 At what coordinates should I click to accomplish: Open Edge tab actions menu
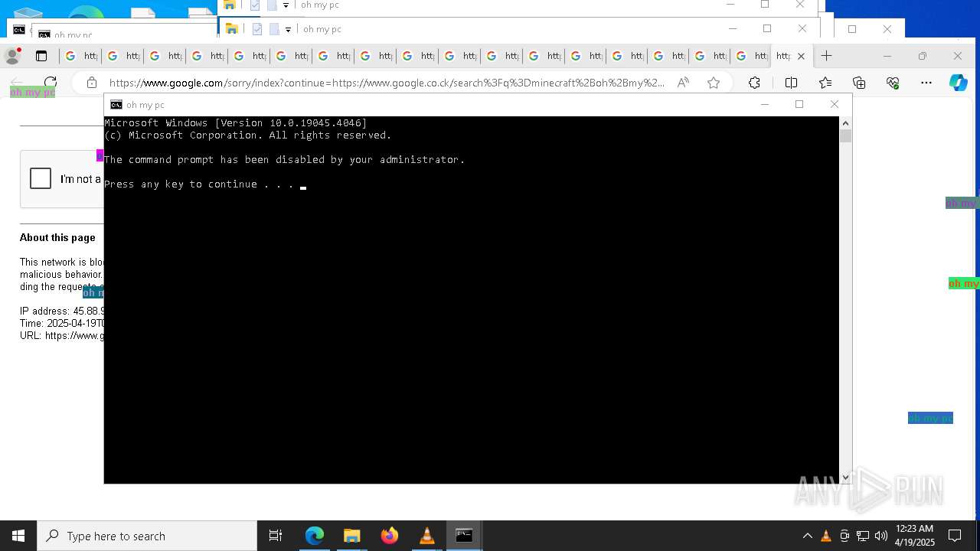click(41, 56)
